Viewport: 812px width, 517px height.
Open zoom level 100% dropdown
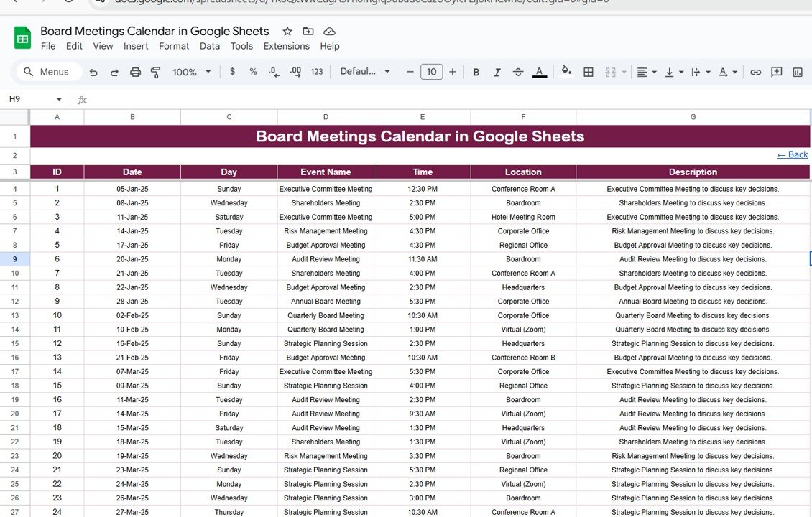192,72
